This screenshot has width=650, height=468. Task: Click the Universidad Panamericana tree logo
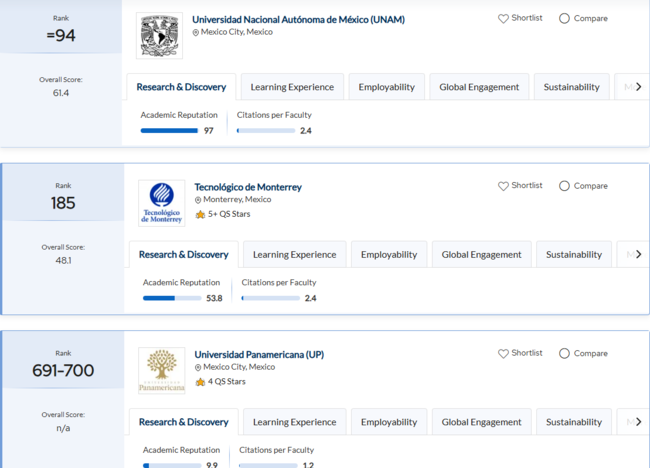[x=161, y=370]
